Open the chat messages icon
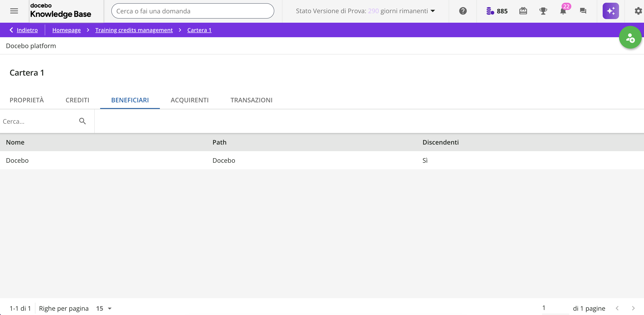 point(583,11)
